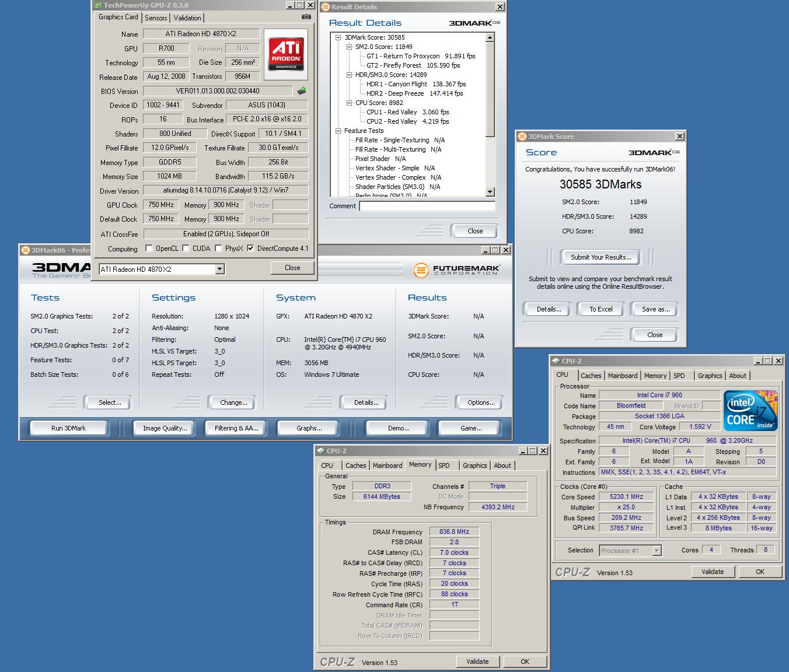Click the Result Details scrollbar up arrow
This screenshot has width=789, height=672.
[x=490, y=37]
